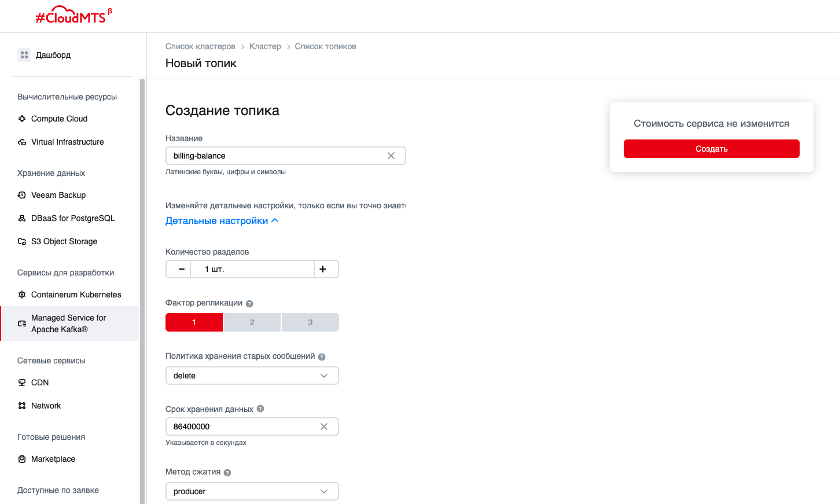Click the Containerum Kubernetes icon
The width and height of the screenshot is (839, 504).
pyautogui.click(x=22, y=295)
